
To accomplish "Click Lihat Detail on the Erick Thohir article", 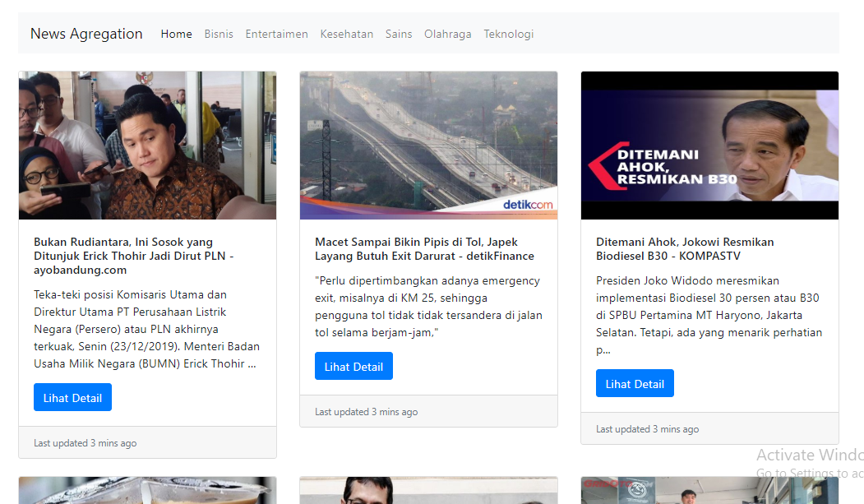I will click(x=72, y=397).
